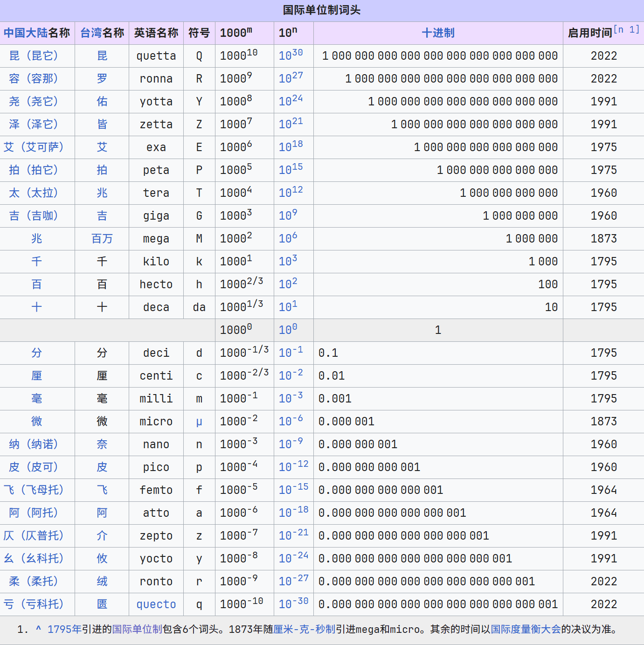Jump back via the footnote caret ^
Screen dimensions: 644x645
pos(38,629)
